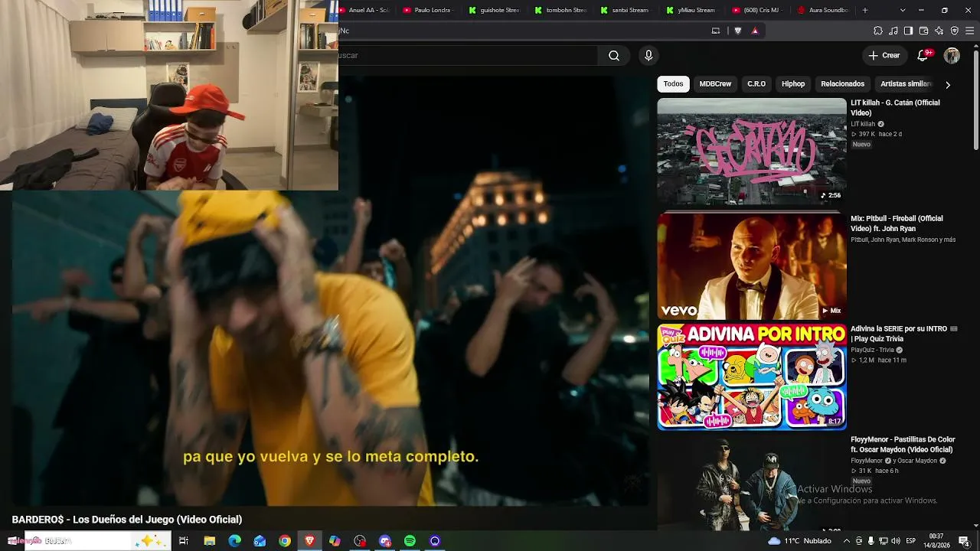Switch to the "(608) Cris MJ" browser tab
This screenshot has width=980, height=551.
tap(757, 10)
